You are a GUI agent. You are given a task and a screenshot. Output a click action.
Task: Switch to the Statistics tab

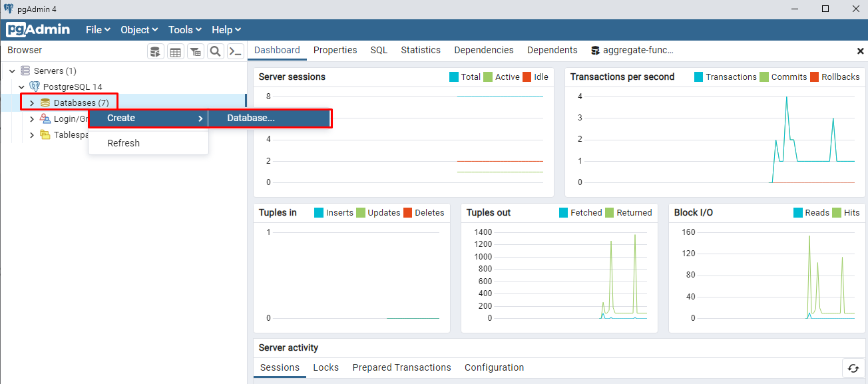point(421,50)
